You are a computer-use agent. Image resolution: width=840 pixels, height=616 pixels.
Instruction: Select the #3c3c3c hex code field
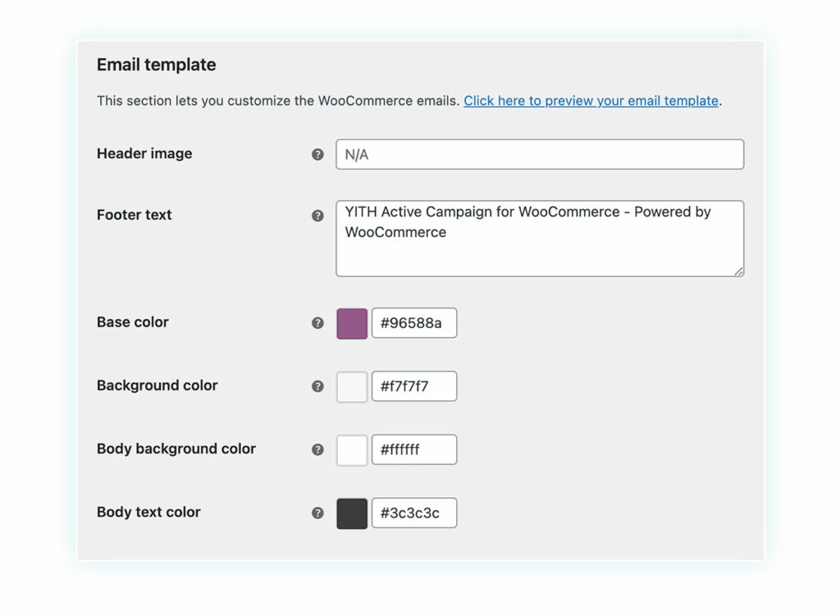click(414, 513)
